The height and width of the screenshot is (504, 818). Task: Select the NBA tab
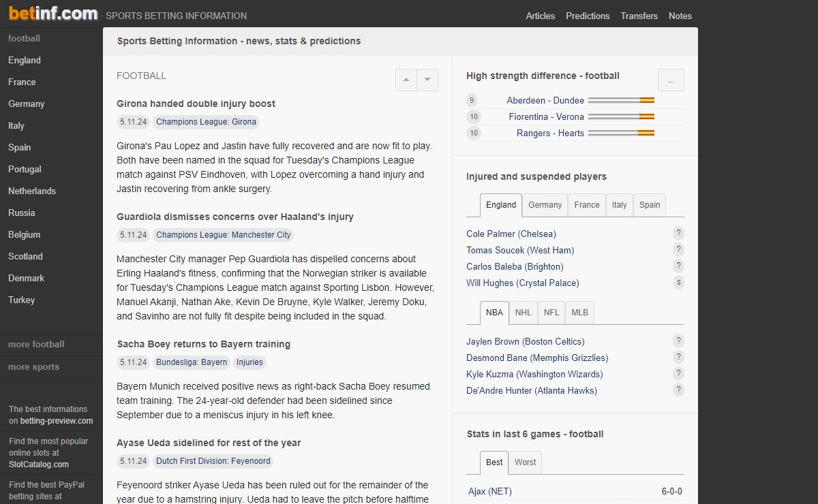click(x=494, y=313)
